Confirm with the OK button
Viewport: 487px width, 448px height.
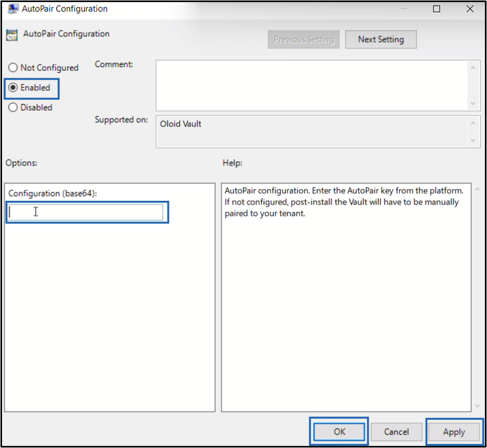[339, 432]
